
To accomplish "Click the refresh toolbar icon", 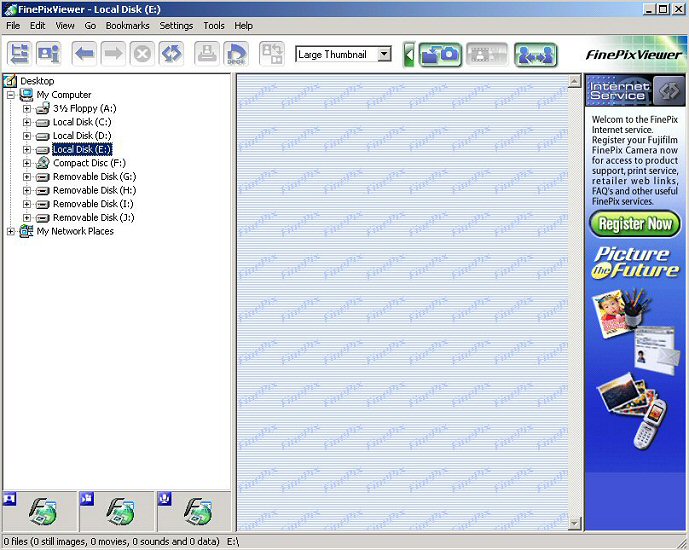I will [171, 53].
